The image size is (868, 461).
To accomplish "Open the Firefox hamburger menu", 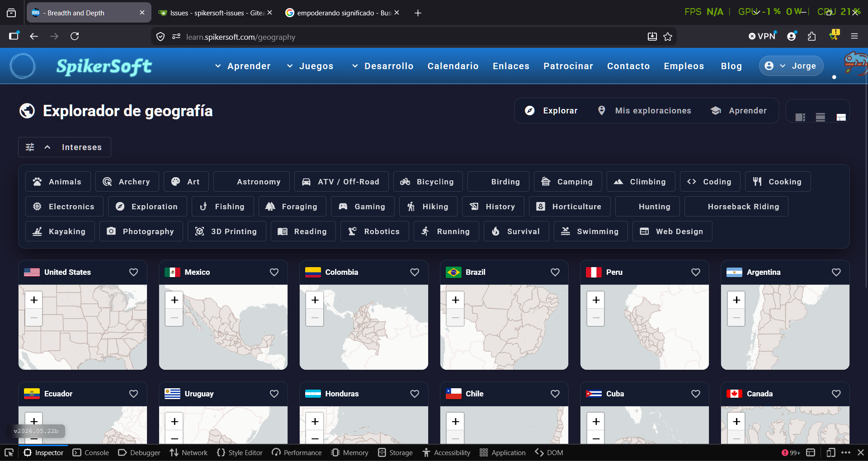I will (x=854, y=36).
